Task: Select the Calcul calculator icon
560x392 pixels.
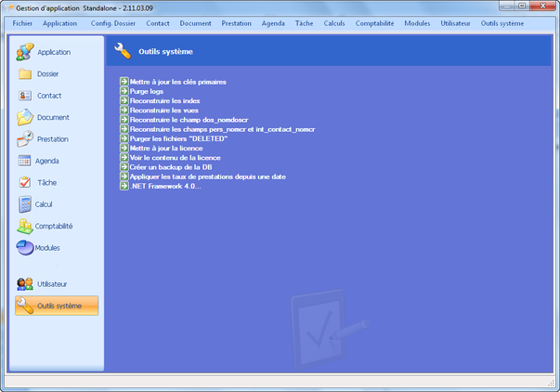Action: [x=25, y=204]
